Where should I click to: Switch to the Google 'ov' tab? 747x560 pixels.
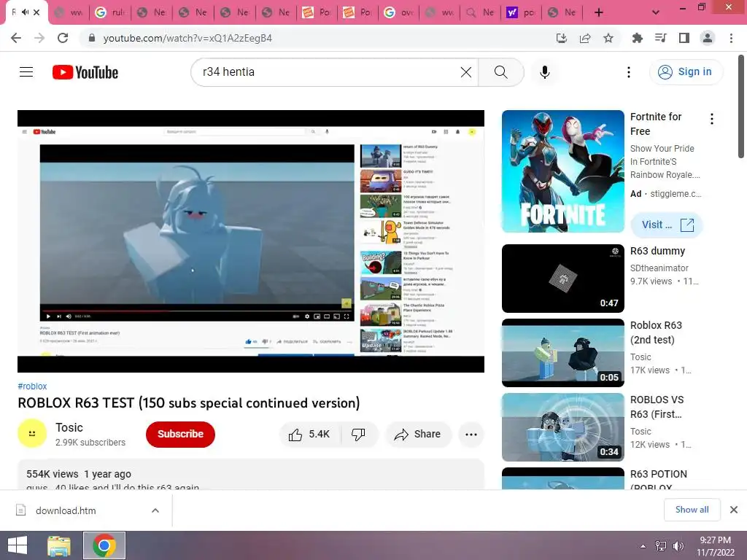tap(399, 12)
